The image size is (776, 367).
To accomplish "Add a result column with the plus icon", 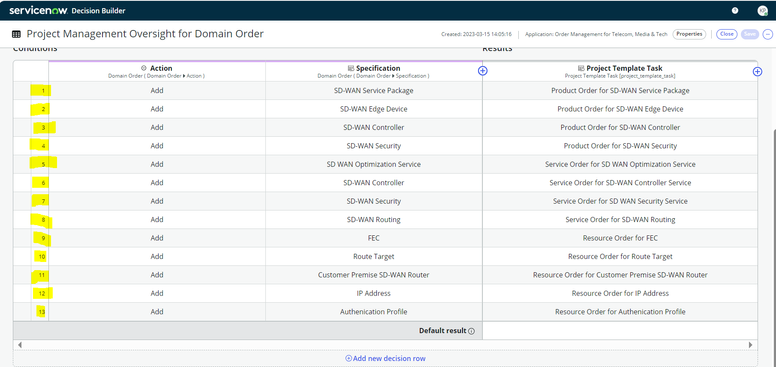I will pyautogui.click(x=757, y=72).
